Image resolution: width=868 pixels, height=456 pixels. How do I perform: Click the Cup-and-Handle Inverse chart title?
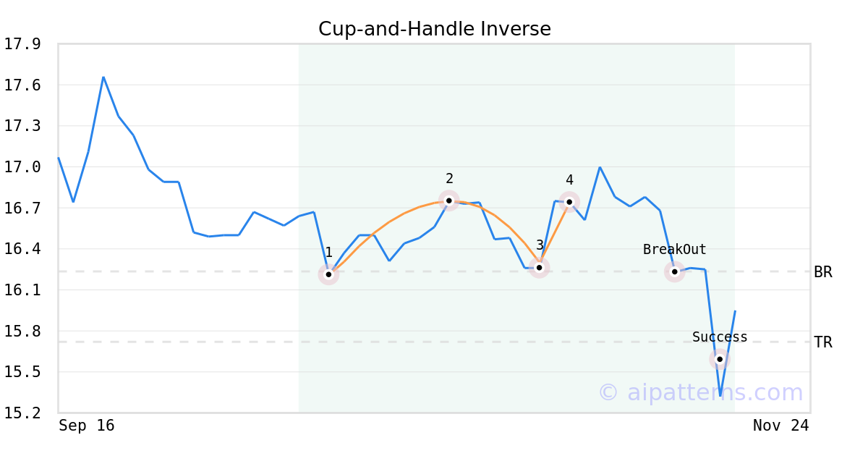(434, 29)
